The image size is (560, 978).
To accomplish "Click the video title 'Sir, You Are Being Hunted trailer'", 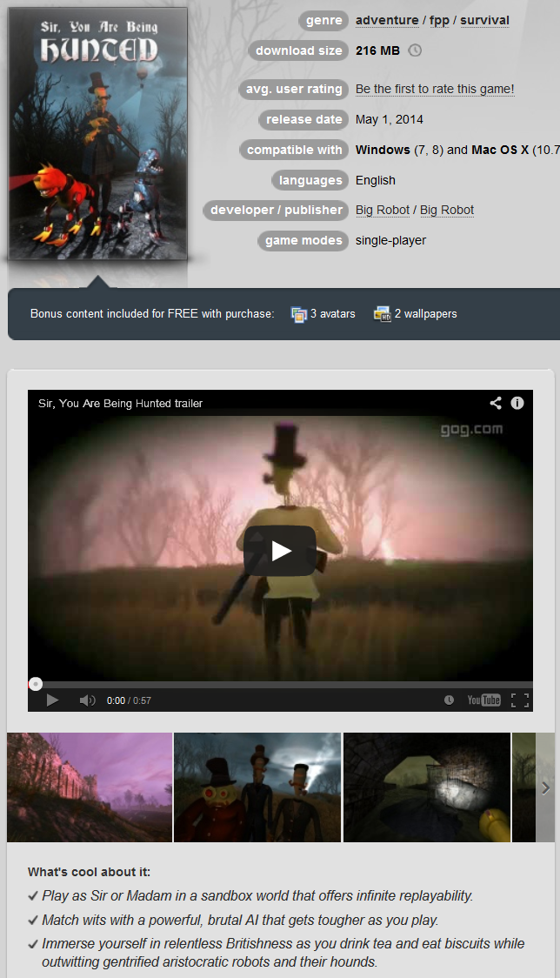I will 120,404.
